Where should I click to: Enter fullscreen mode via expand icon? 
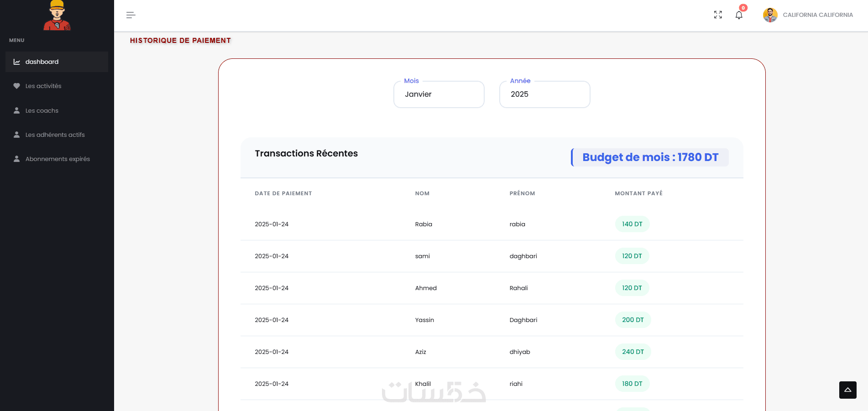718,15
